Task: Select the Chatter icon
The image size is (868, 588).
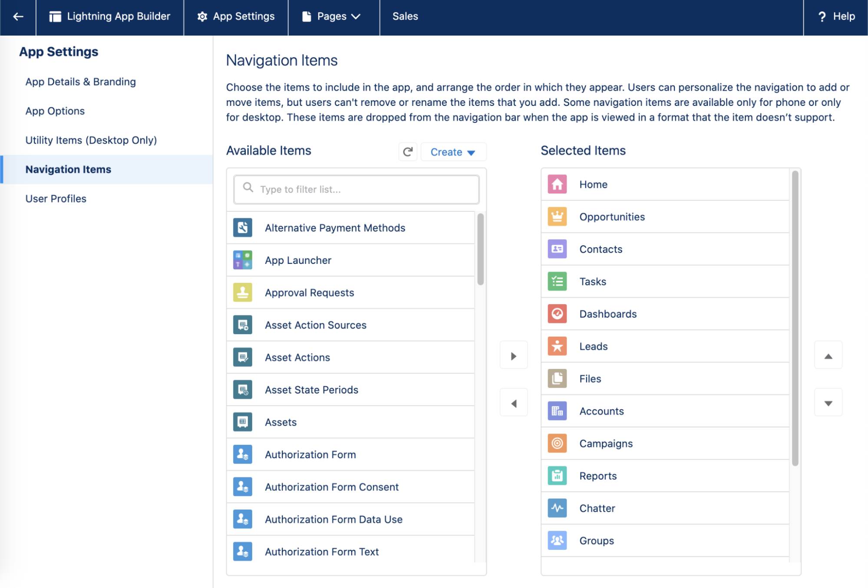Action: tap(557, 508)
